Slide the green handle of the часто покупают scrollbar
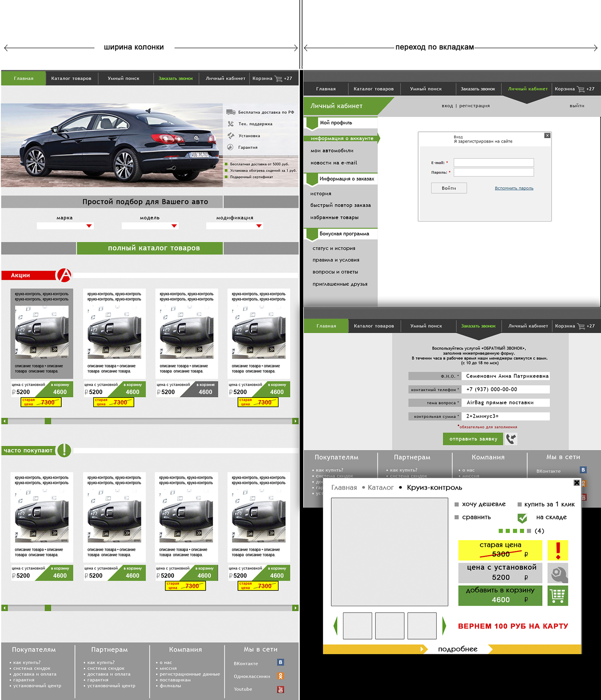The width and height of the screenshot is (601, 700). pyautogui.click(x=48, y=608)
